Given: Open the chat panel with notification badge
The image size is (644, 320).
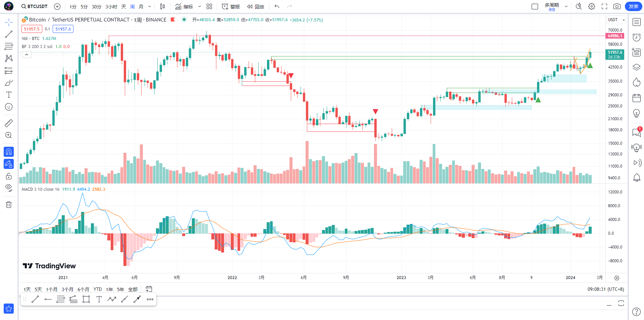Looking at the screenshot, I should point(636,132).
